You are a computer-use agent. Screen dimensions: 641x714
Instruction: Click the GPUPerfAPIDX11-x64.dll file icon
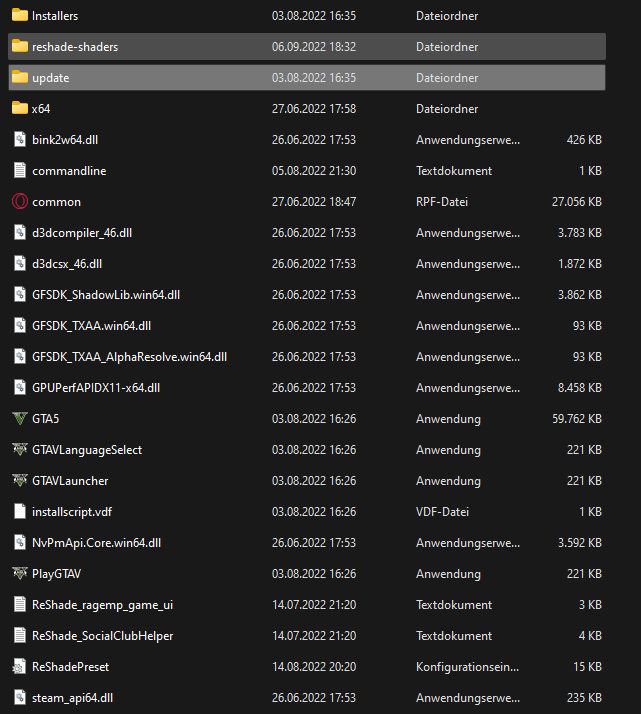coord(20,388)
